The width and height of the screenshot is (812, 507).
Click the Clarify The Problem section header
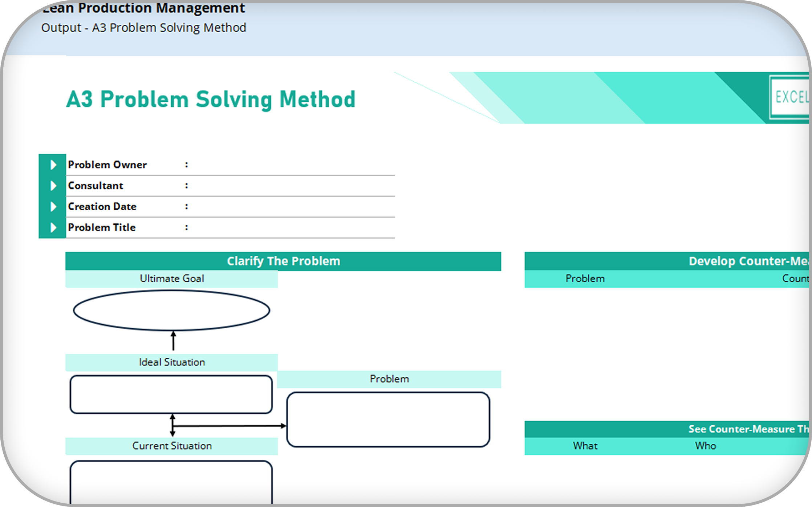coord(283,261)
